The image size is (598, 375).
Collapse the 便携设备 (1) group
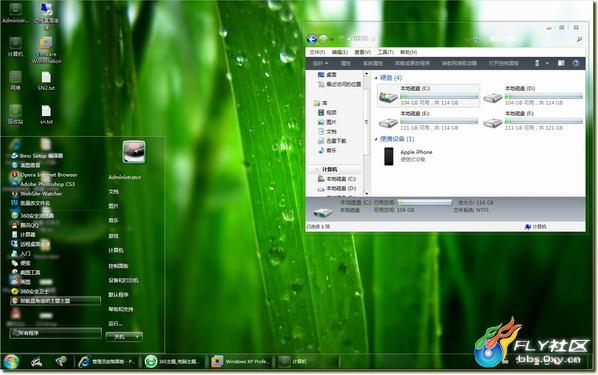point(376,139)
